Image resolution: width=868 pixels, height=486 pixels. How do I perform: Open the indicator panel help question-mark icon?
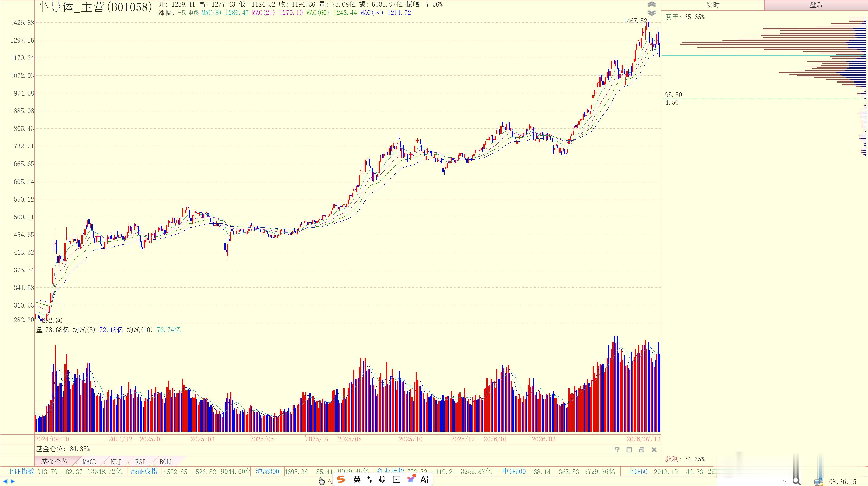[x=617, y=450]
